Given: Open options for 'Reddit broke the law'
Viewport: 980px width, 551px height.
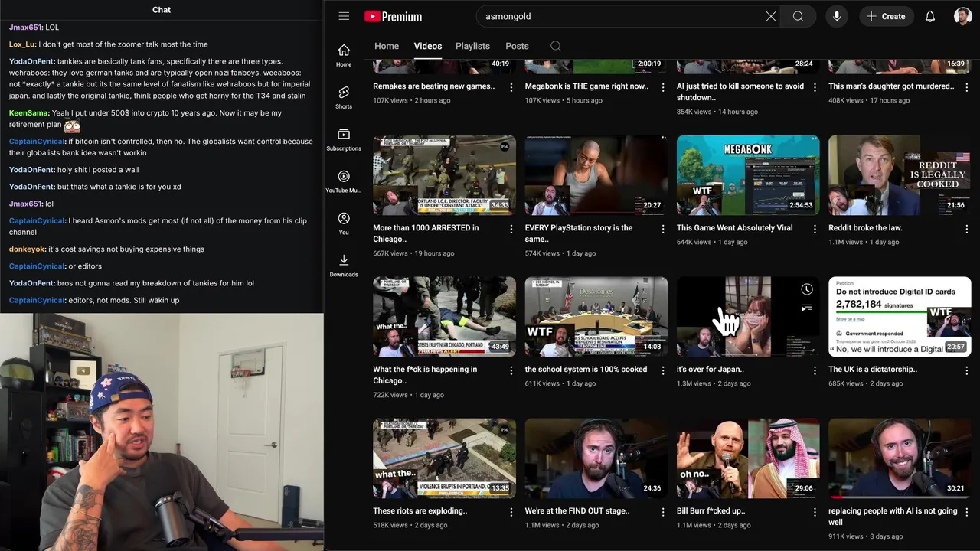Looking at the screenshot, I should [x=966, y=230].
